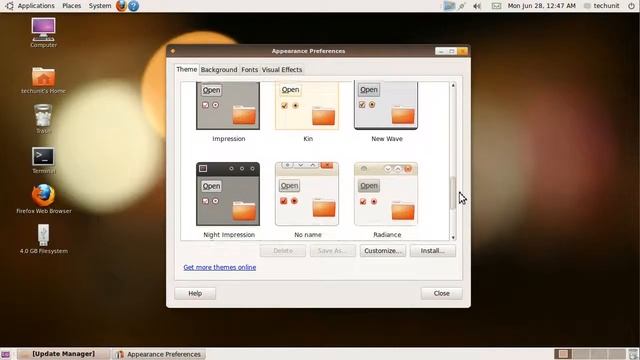Click the network indicator in top panel

pos(462,6)
